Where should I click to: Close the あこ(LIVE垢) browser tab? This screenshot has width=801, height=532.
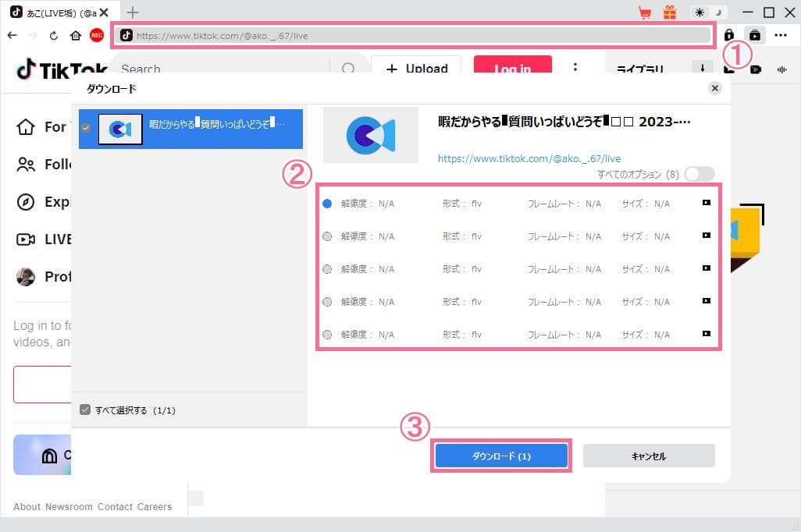pyautogui.click(x=104, y=12)
